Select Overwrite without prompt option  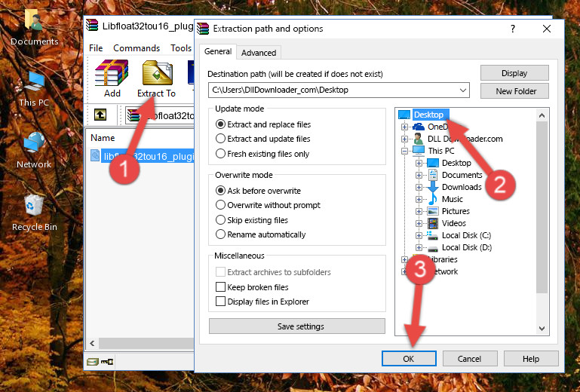(268, 205)
